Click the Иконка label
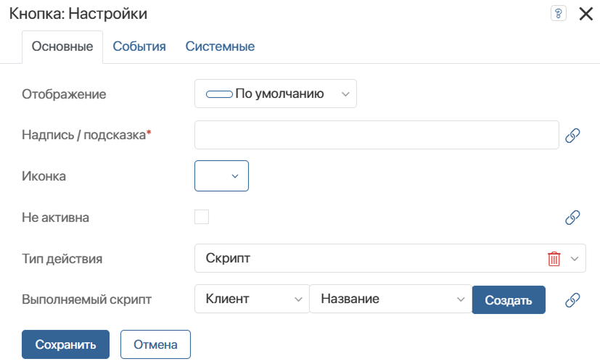The image size is (600, 364). click(x=44, y=176)
